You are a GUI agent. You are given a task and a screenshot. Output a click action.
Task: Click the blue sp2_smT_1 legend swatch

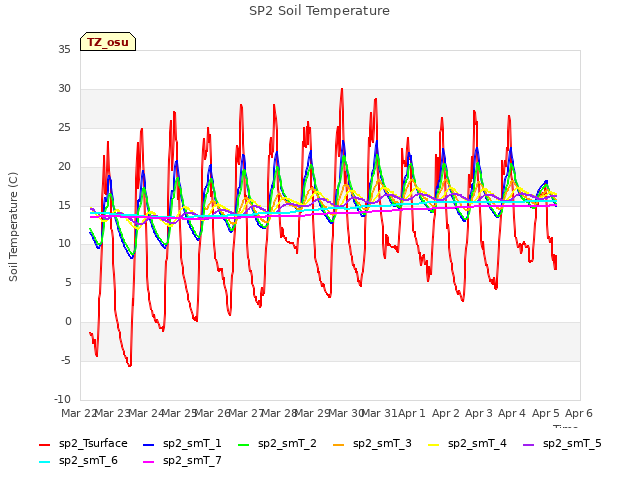pos(149,444)
